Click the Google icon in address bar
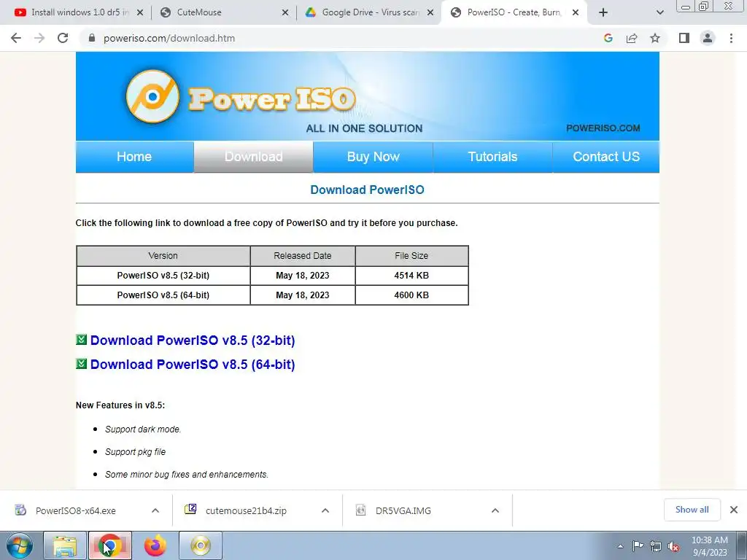Screen dimensions: 747x560 [608, 38]
